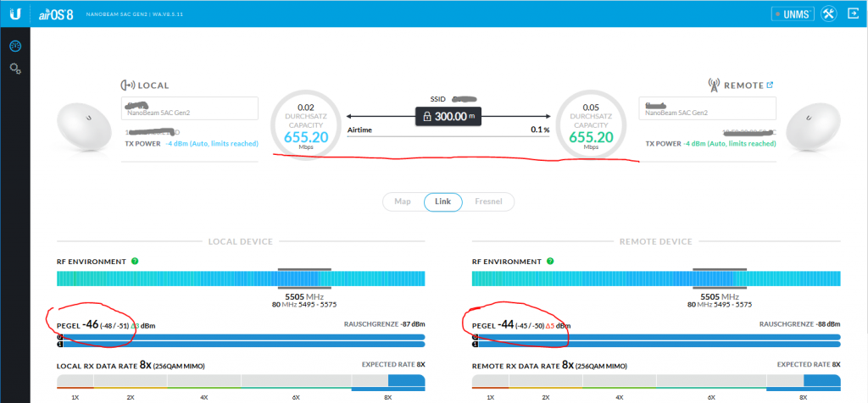868x403 pixels.
Task: Click remote TX POWER -4 dBm value
Action: 730,144
